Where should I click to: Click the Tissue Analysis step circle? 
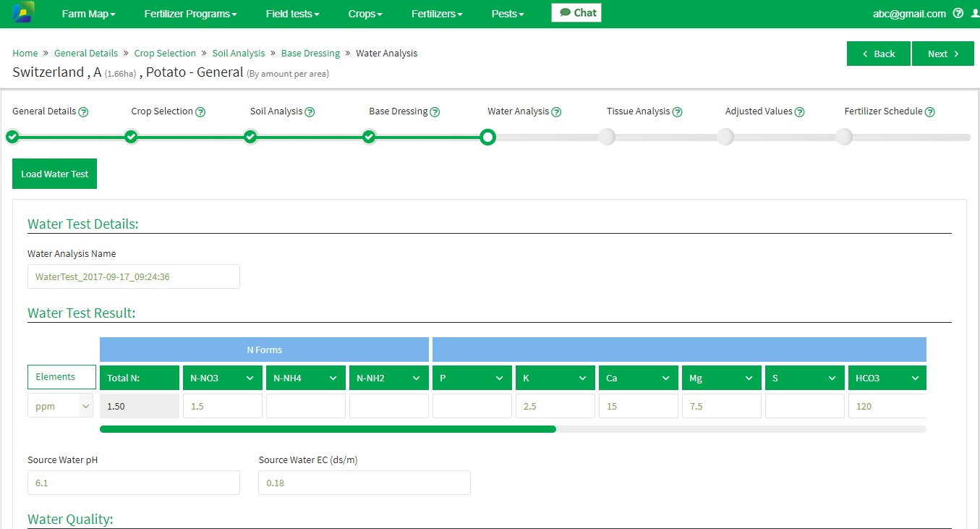607,137
